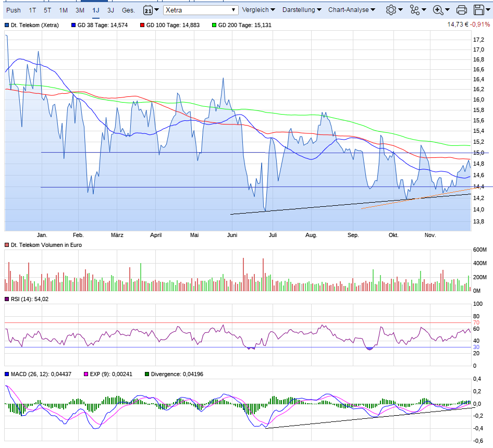
Task: Expand the zoom dropdown arrow
Action: [447, 10]
